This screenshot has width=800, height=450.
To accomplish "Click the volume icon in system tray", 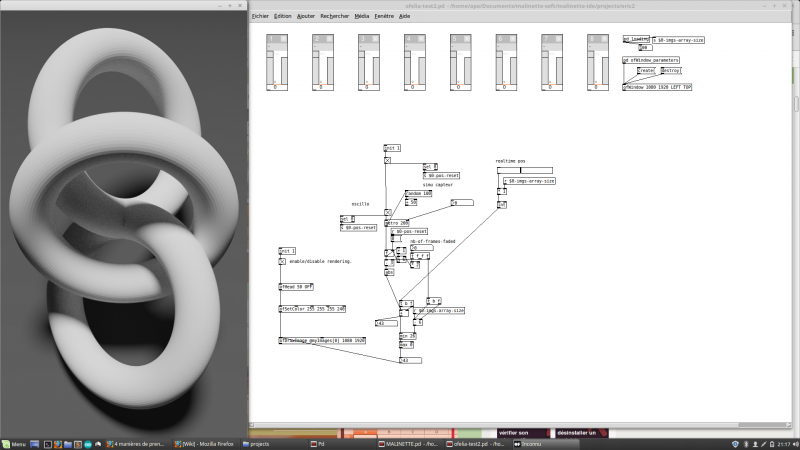I will 795,444.
